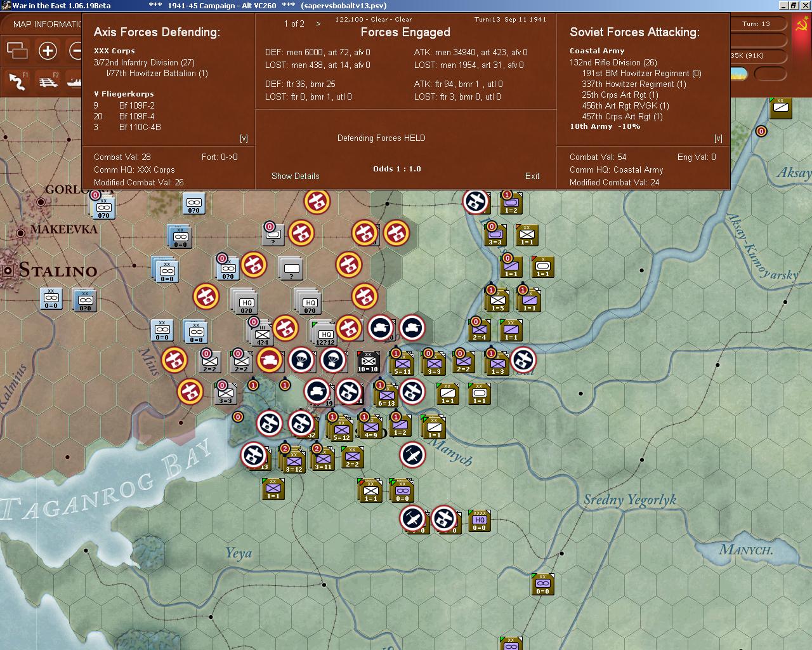Select I/77th Howitzer Battalion entry
This screenshot has height=650, width=812.
(x=157, y=73)
